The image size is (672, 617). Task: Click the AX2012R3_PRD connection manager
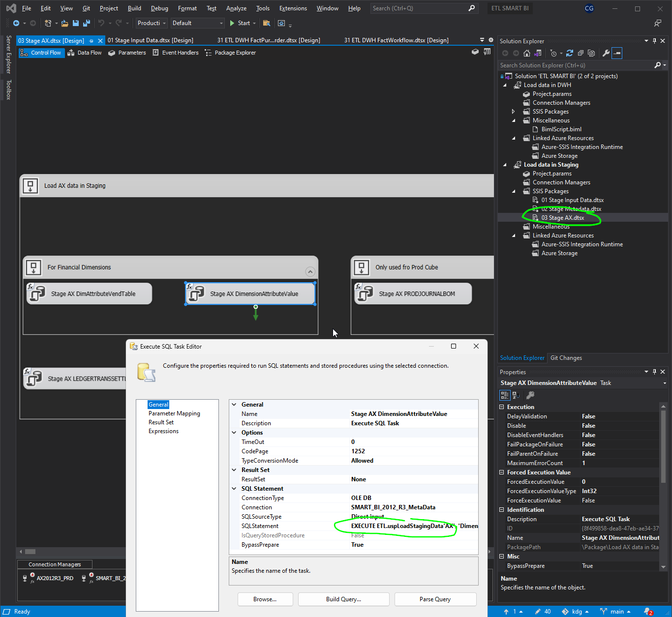point(48,578)
